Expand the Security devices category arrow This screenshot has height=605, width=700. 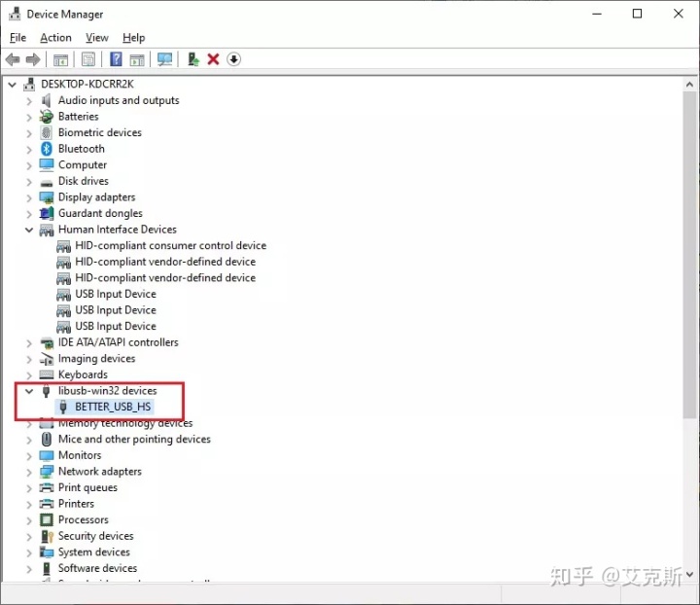29,537
